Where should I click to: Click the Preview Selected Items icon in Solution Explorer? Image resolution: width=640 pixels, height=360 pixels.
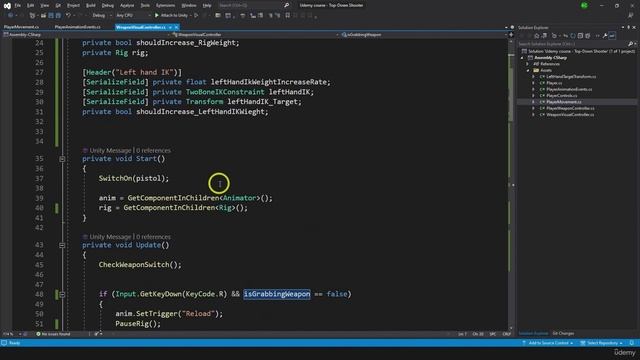pos(612,36)
